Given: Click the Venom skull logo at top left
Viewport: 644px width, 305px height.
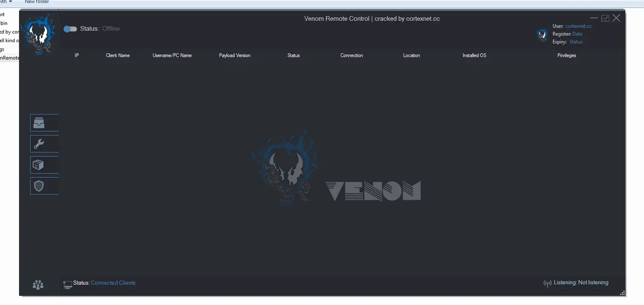Looking at the screenshot, I should pyautogui.click(x=39, y=33).
